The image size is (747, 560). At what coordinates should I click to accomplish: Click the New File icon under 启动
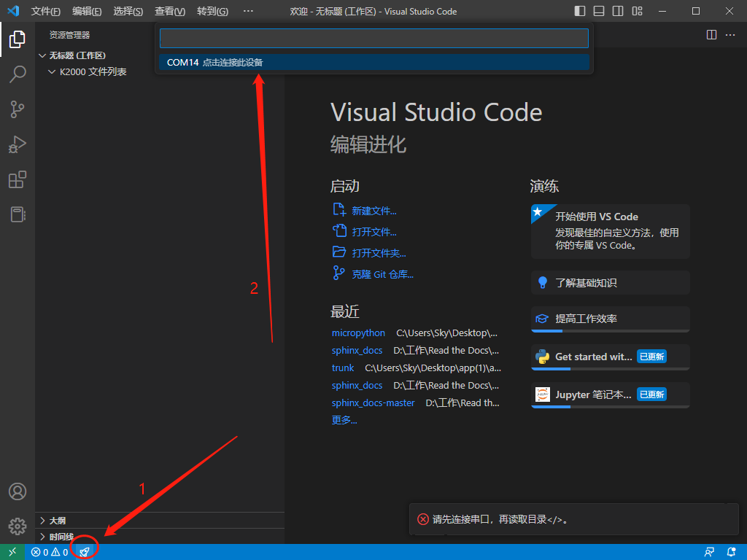click(x=339, y=209)
